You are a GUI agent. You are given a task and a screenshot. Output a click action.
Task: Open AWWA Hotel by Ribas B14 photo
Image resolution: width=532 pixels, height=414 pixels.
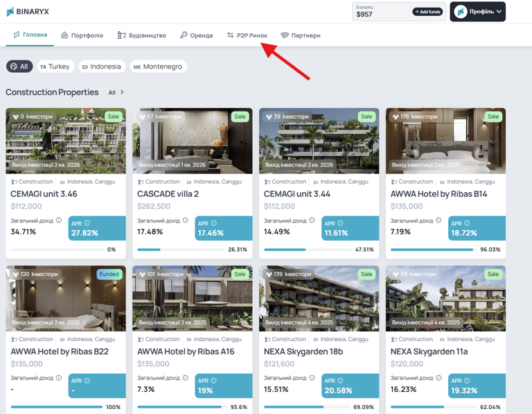[x=446, y=141]
